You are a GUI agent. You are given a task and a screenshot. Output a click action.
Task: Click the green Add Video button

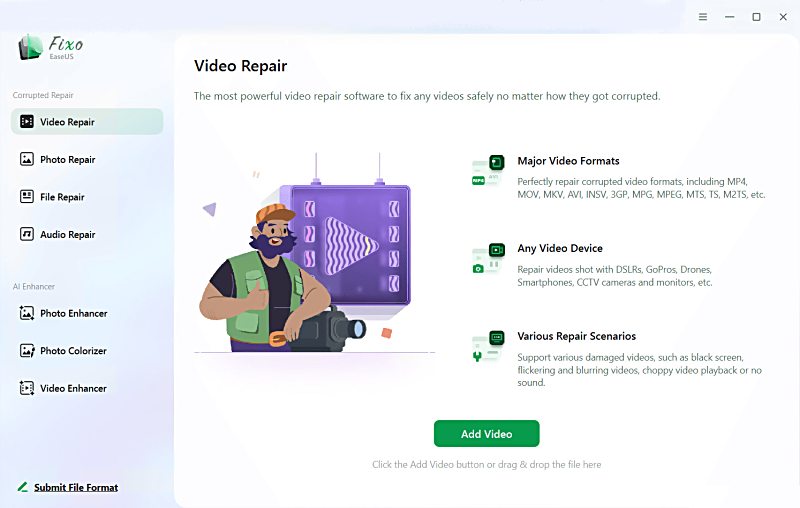click(486, 434)
